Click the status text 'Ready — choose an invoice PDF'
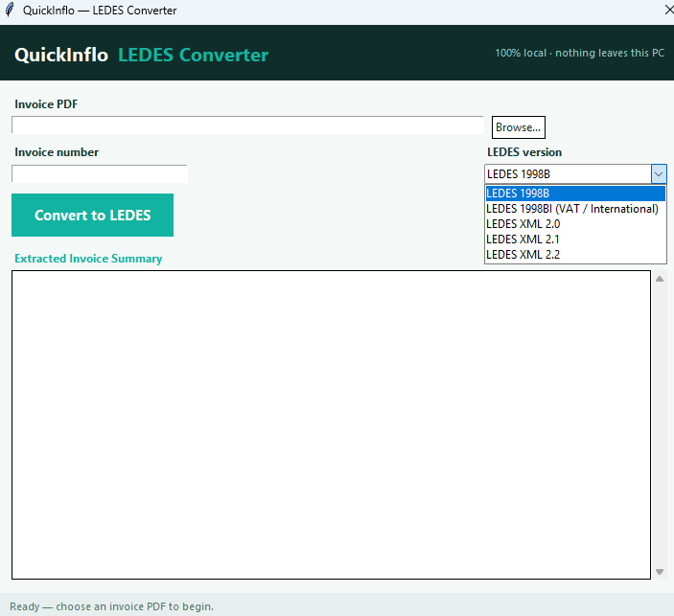674x616 pixels. pos(112,606)
